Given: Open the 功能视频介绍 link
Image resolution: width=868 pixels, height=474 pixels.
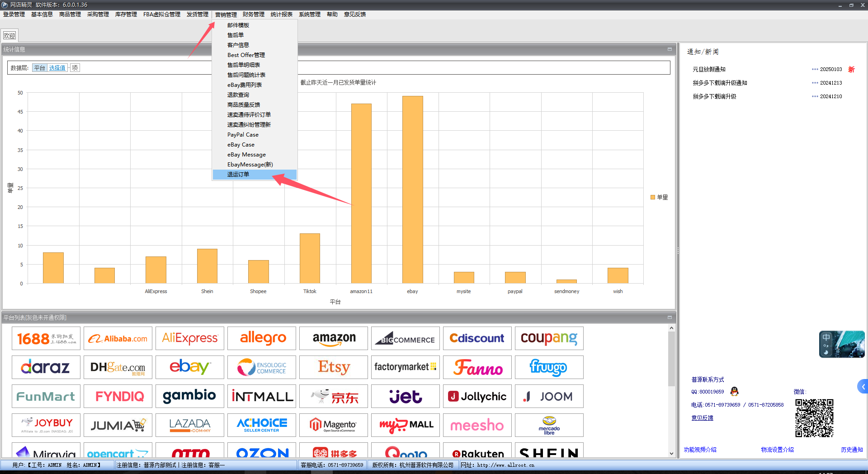Looking at the screenshot, I should [x=700, y=450].
